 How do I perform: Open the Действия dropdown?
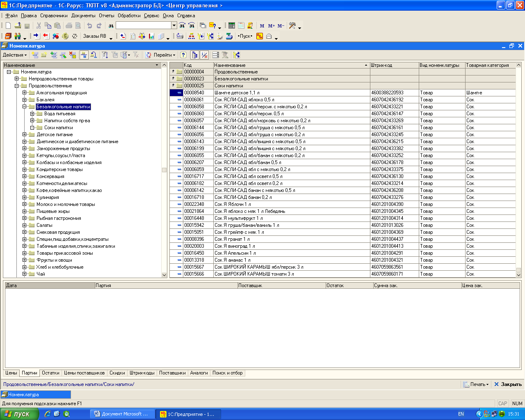[14, 55]
